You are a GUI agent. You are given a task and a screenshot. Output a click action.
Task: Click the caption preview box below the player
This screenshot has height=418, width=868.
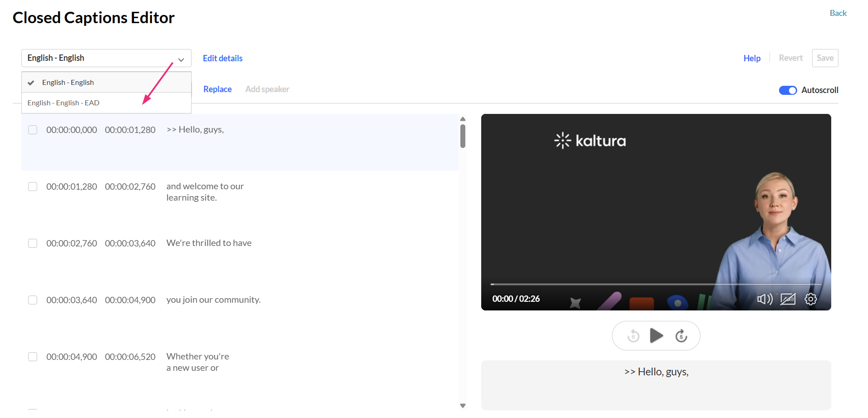click(x=656, y=385)
